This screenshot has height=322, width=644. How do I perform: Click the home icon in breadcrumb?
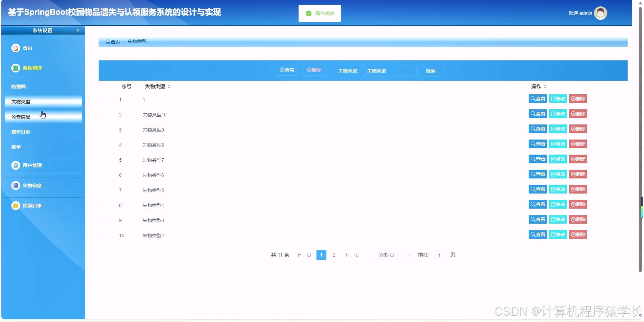108,41
